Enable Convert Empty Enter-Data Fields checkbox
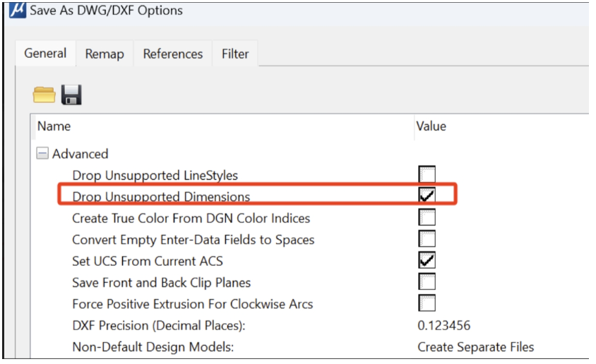The height and width of the screenshot is (364, 596). (427, 239)
